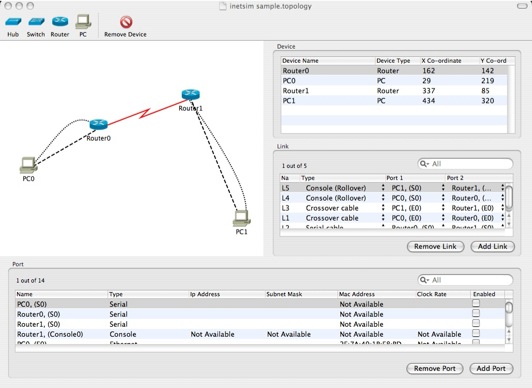The height and width of the screenshot is (388, 532).
Task: Click the Y Co-ord column header
Action: tap(494, 61)
